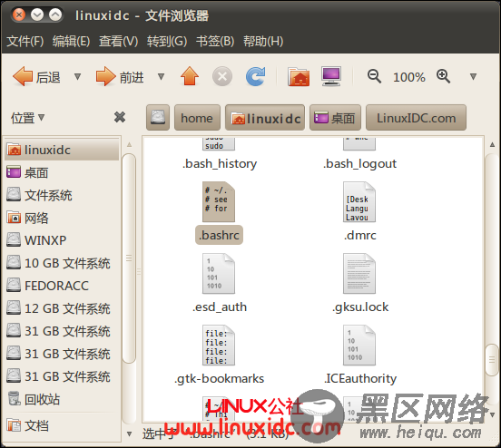This screenshot has height=448, width=501.
Task: Navigate to home in path bar
Action: click(197, 118)
